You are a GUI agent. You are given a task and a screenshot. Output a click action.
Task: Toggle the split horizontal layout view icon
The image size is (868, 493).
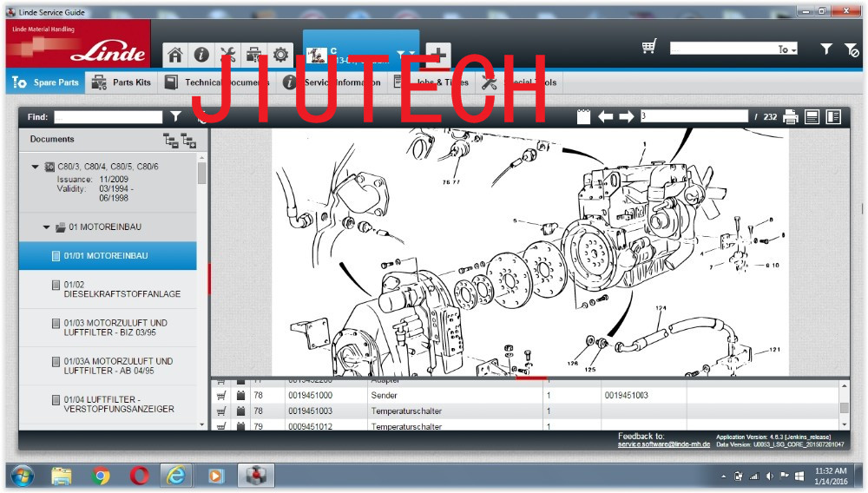click(x=812, y=117)
